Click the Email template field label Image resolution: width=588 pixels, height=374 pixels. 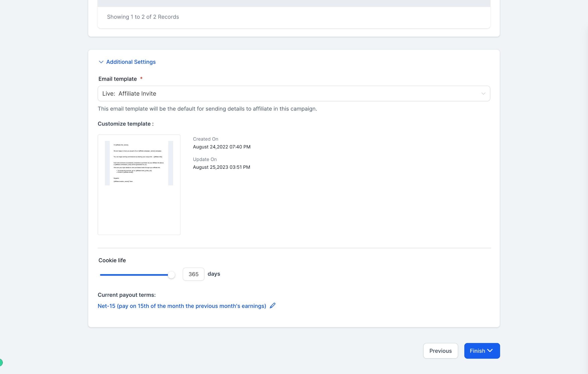117,79
